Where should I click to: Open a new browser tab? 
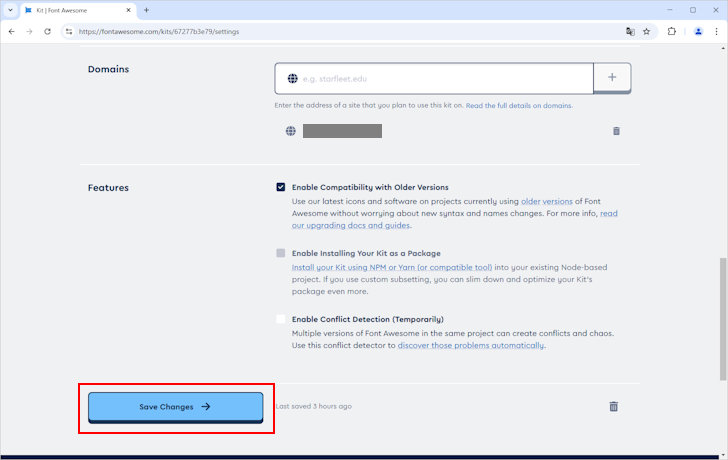pyautogui.click(x=146, y=10)
